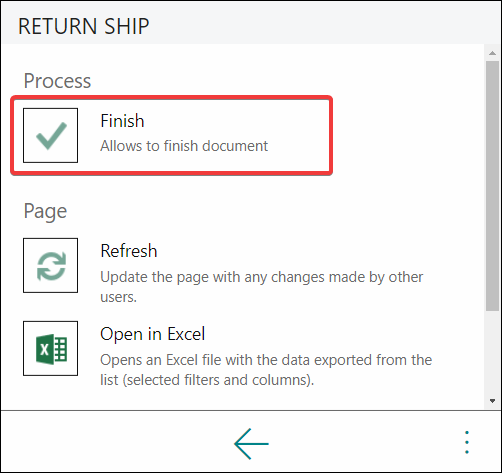Image resolution: width=502 pixels, height=473 pixels.
Task: Click the scrollbar down arrow
Action: pos(492,401)
